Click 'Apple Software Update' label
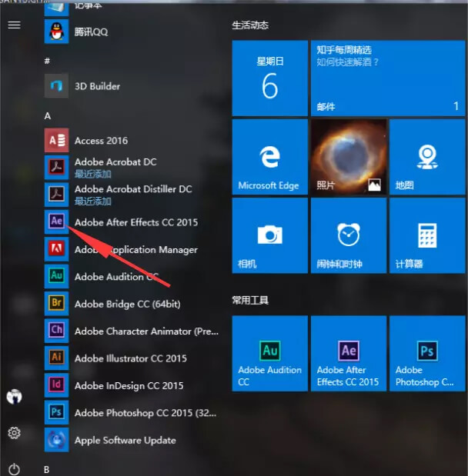Viewport: 468px width, 476px height. coord(125,440)
